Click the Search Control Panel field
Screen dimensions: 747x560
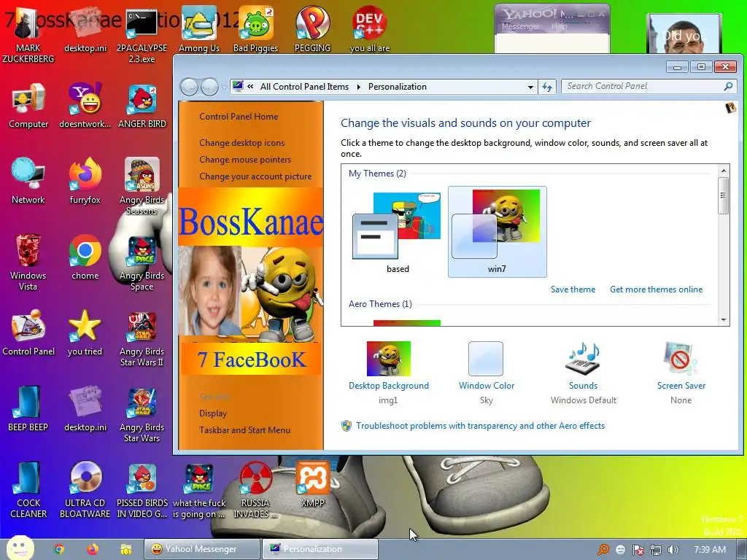pyautogui.click(x=649, y=86)
